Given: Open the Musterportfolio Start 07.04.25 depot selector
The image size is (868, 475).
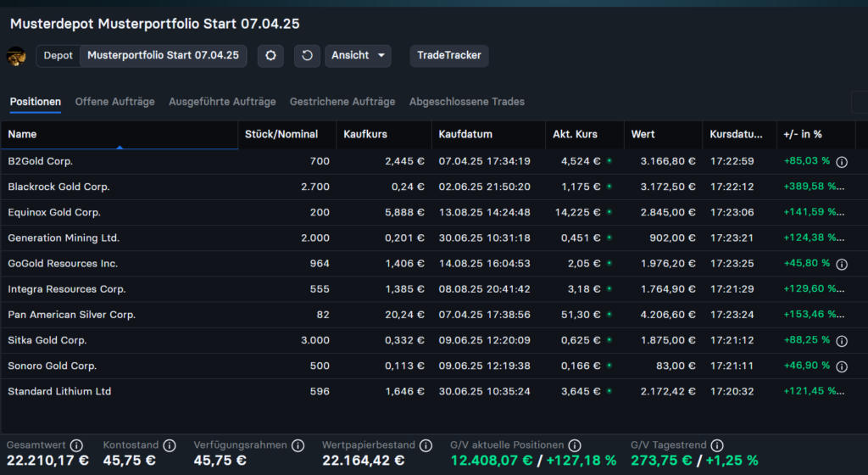Looking at the screenshot, I should click(x=163, y=56).
